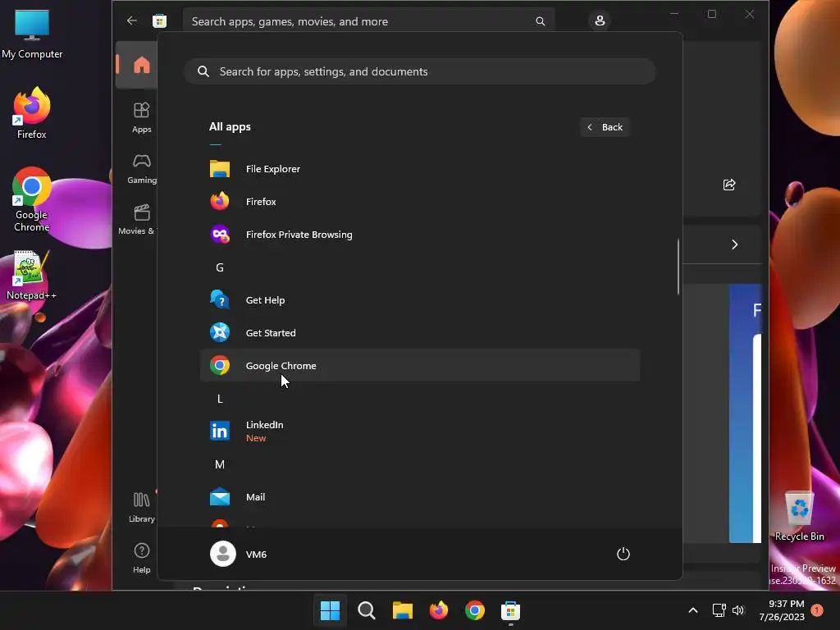The image size is (840, 630).
Task: Open network status tray icon
Action: click(719, 610)
